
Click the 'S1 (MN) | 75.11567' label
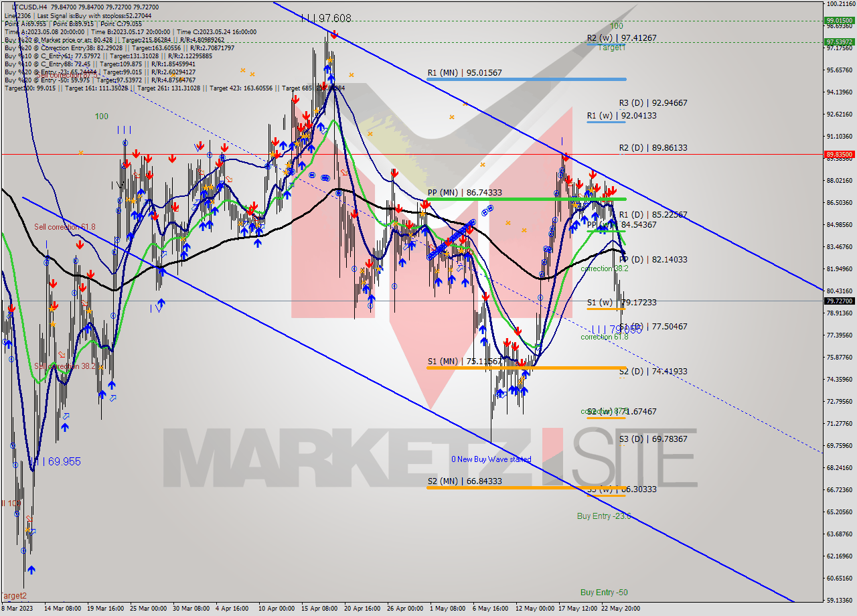pos(464,362)
